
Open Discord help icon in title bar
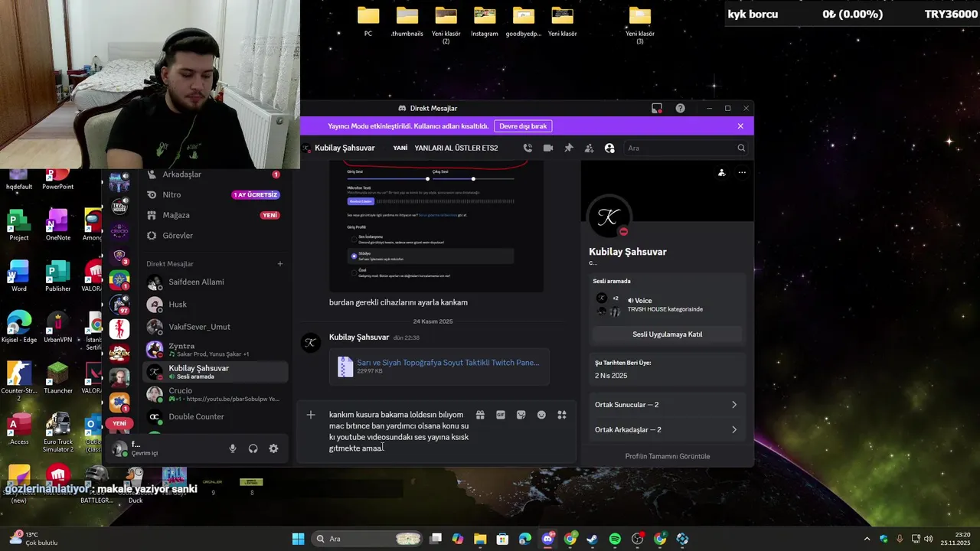[680, 108]
